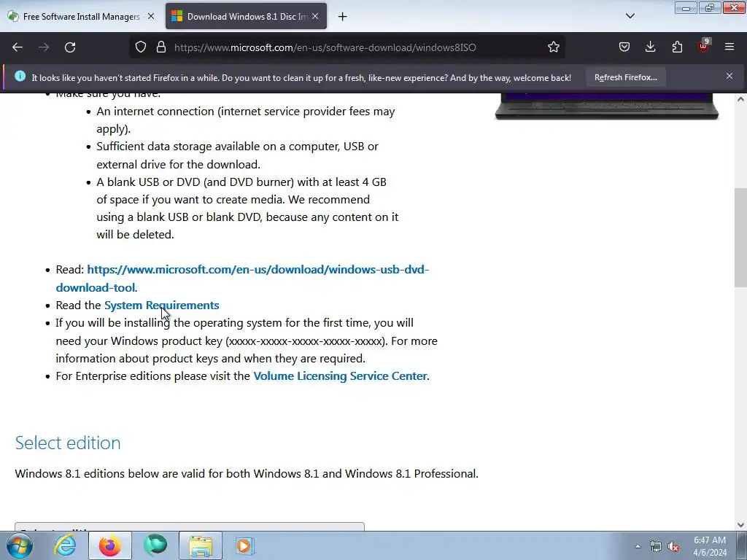Reload the current page
This screenshot has height=560, width=747.
(70, 47)
